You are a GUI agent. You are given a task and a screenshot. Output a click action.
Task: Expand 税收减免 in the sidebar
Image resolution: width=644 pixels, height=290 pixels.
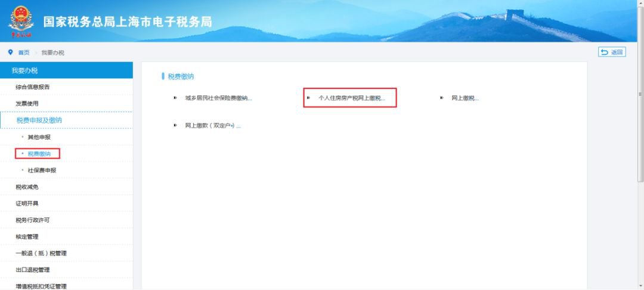[x=27, y=187]
